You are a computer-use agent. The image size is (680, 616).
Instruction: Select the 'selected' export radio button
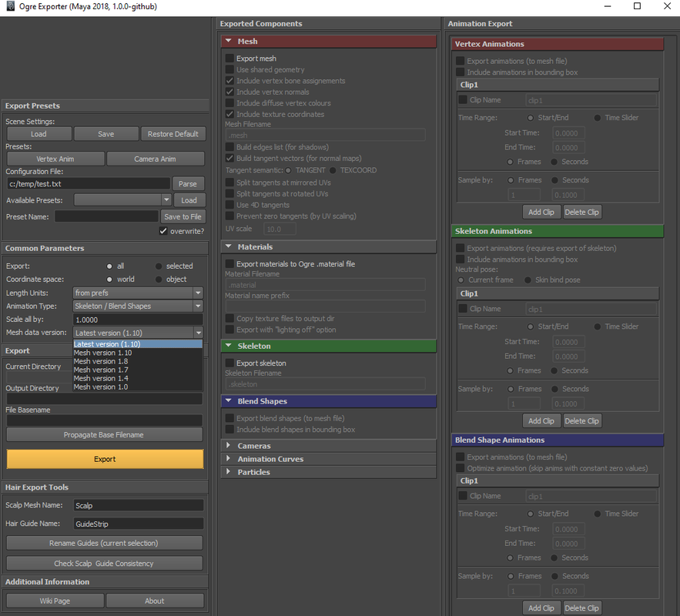(159, 266)
